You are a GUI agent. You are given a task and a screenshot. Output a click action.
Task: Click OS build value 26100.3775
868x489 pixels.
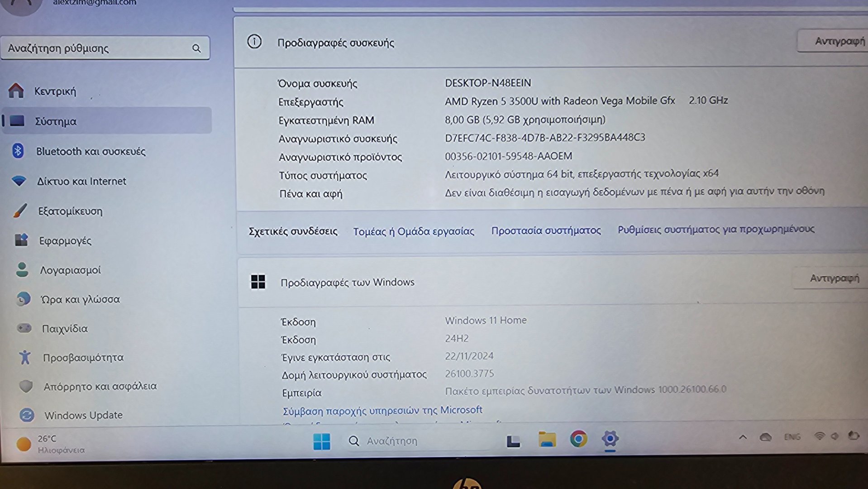point(469,374)
